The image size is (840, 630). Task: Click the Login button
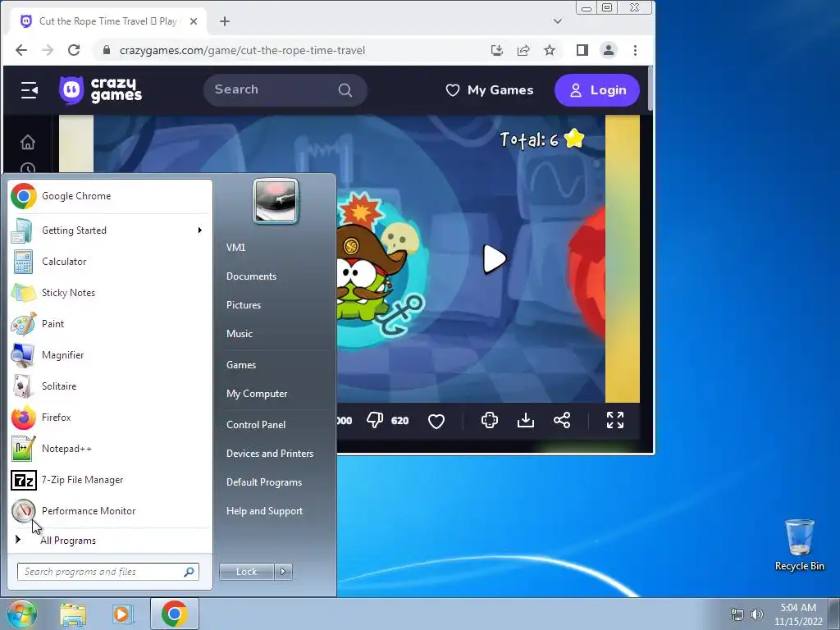click(x=597, y=90)
